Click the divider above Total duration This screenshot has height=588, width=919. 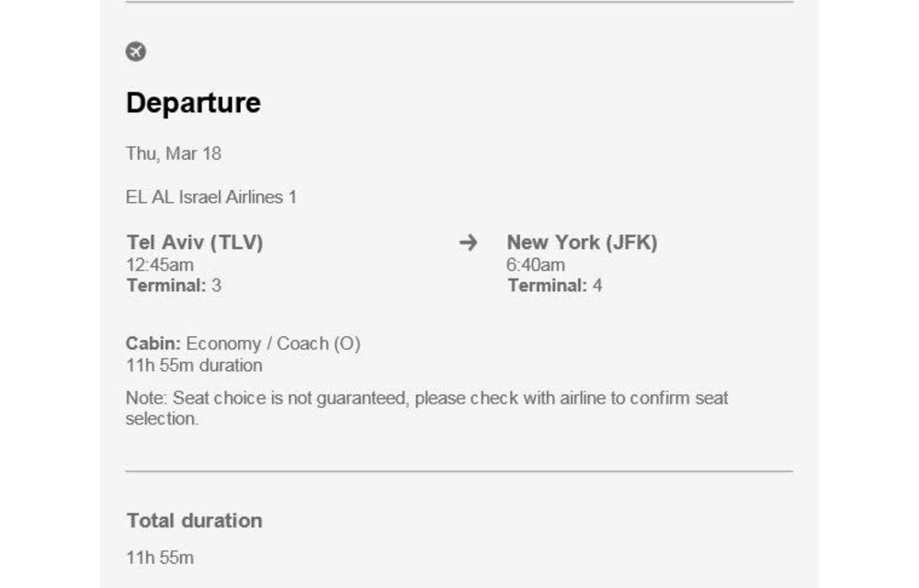(459, 471)
